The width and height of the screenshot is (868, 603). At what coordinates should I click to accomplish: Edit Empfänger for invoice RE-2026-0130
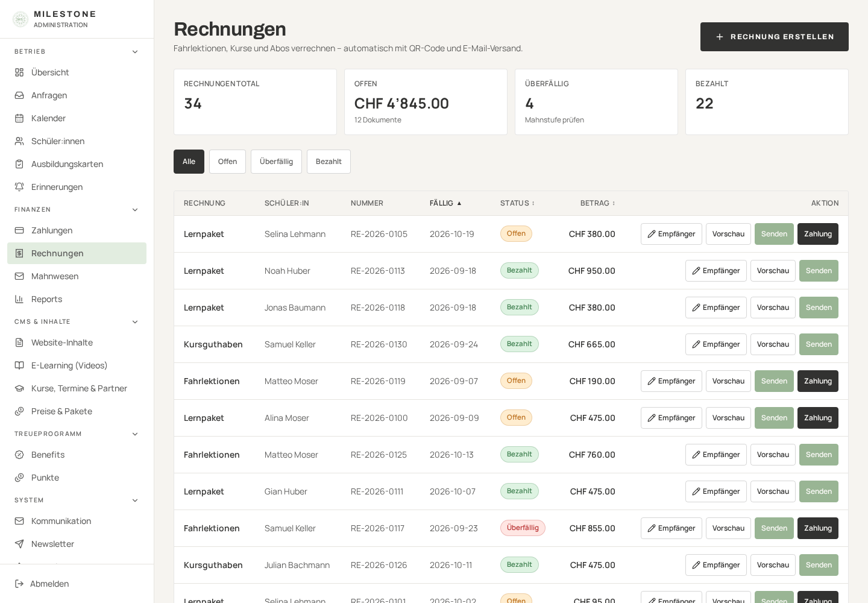coord(716,344)
